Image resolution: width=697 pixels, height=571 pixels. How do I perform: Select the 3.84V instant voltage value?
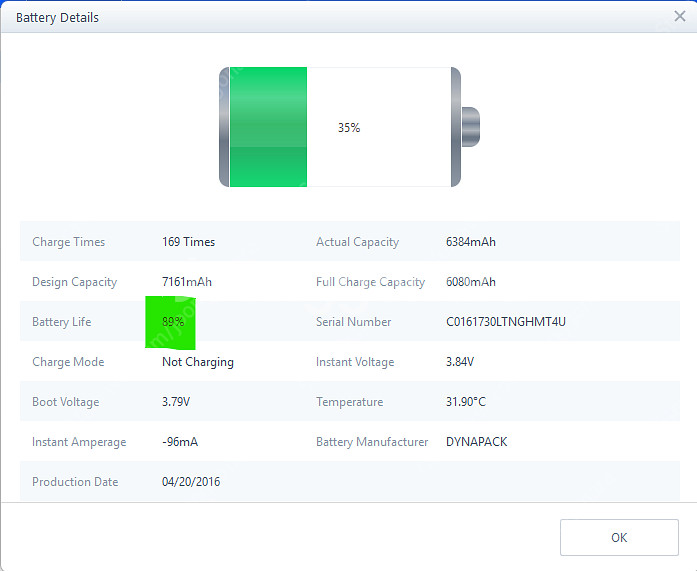(460, 362)
